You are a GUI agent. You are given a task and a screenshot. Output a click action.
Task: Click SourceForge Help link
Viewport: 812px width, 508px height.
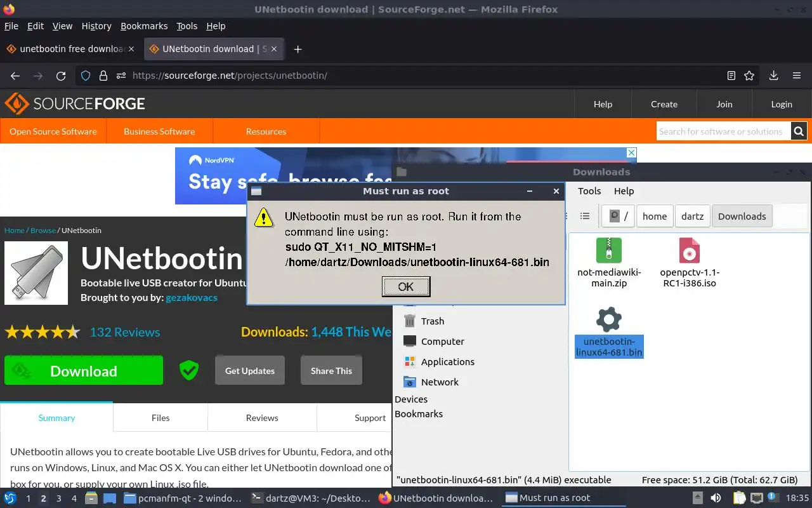click(x=603, y=104)
